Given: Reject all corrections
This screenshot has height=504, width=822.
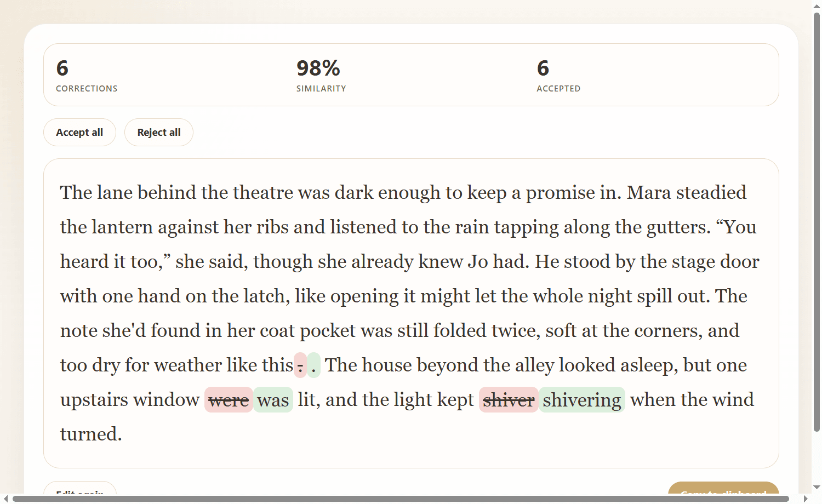Looking at the screenshot, I should pos(158,132).
